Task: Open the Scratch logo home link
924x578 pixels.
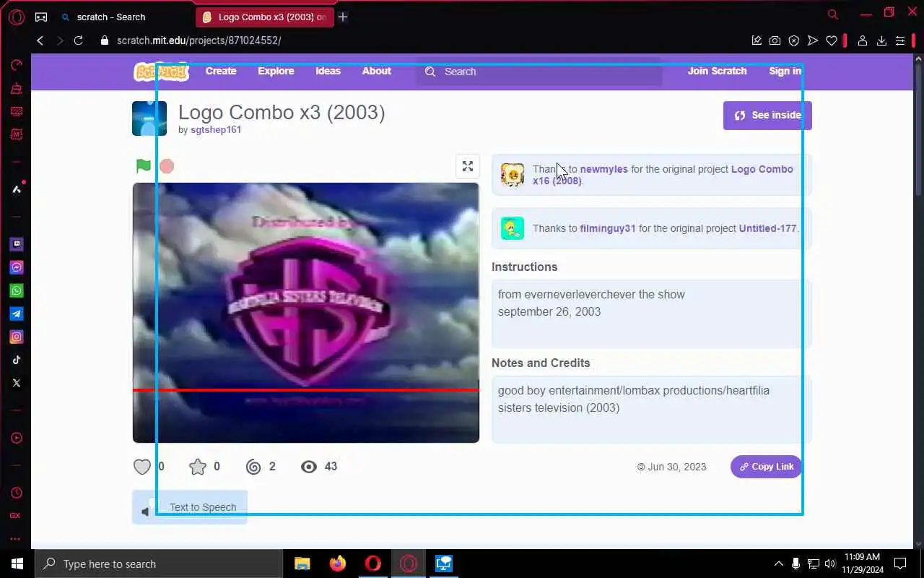Action: [161, 72]
